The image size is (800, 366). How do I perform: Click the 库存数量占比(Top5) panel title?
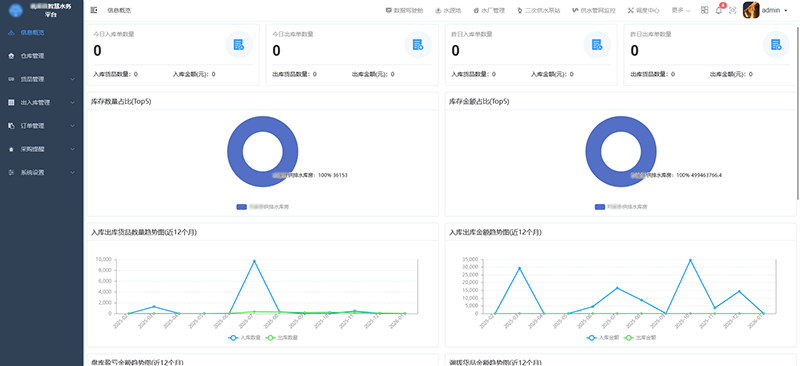pos(120,102)
